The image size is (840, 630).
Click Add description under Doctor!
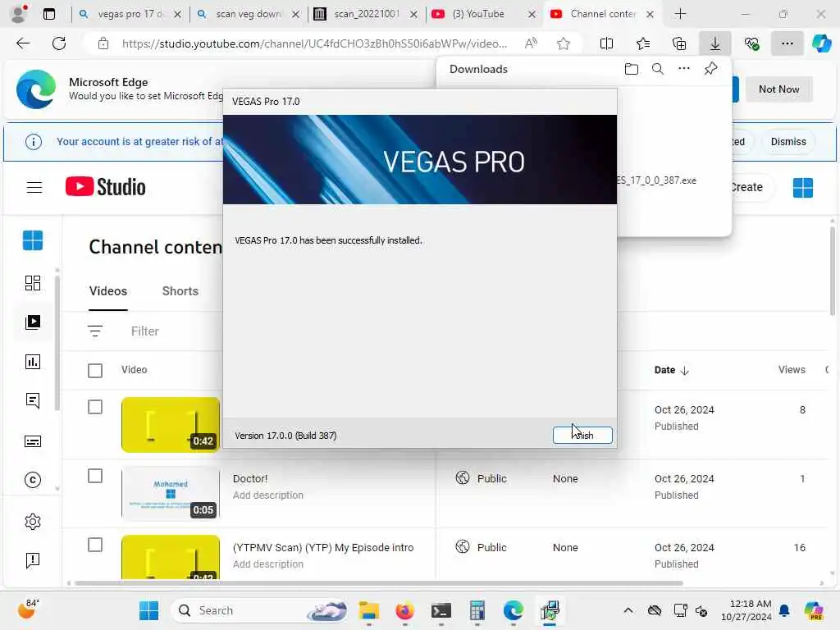pos(268,495)
